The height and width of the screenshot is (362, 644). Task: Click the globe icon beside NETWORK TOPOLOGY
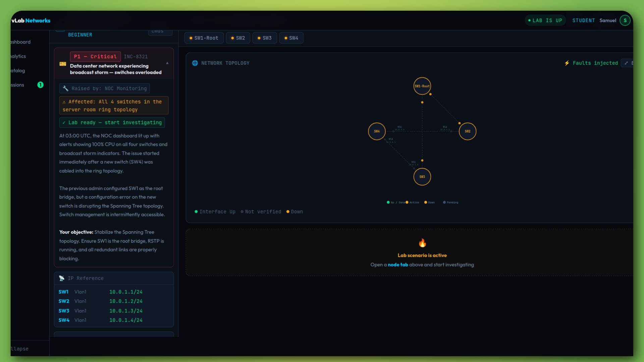click(195, 63)
